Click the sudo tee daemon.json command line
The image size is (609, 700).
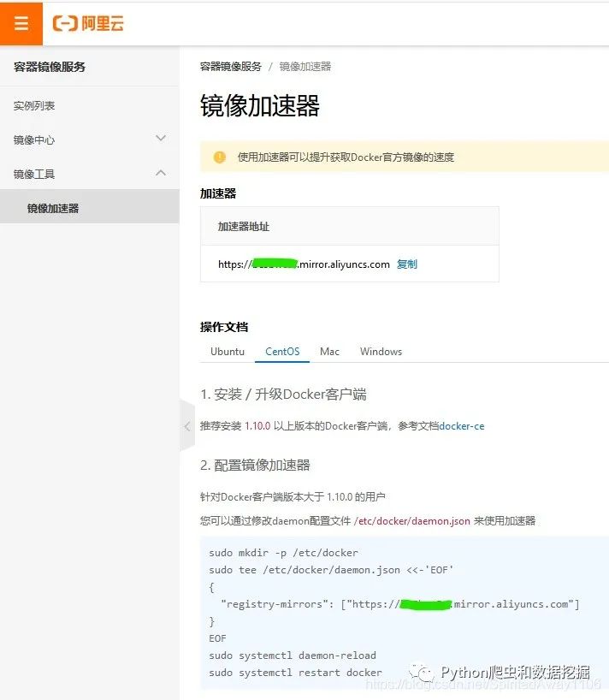click(331, 570)
